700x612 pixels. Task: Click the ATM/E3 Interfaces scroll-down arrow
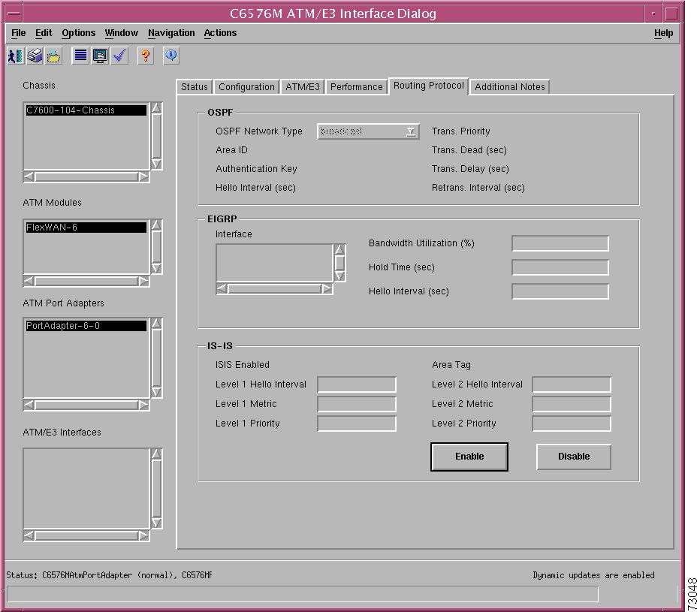[156, 523]
